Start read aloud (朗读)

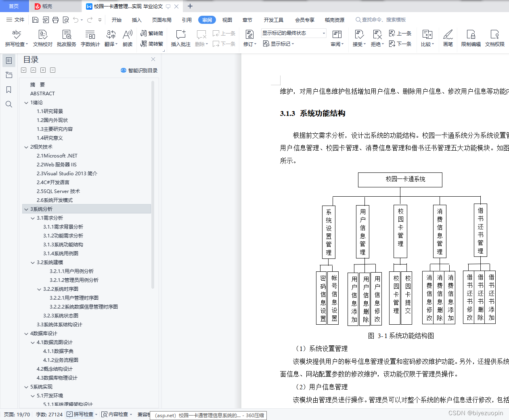click(x=128, y=38)
